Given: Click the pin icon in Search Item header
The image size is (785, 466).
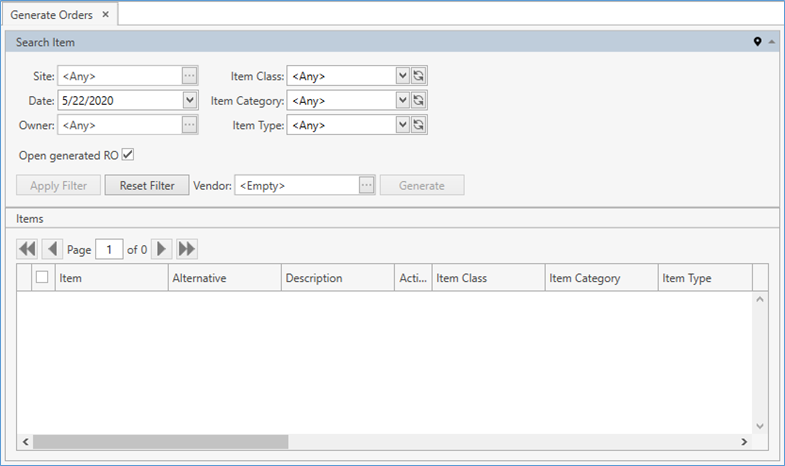Looking at the screenshot, I should tap(758, 42).
